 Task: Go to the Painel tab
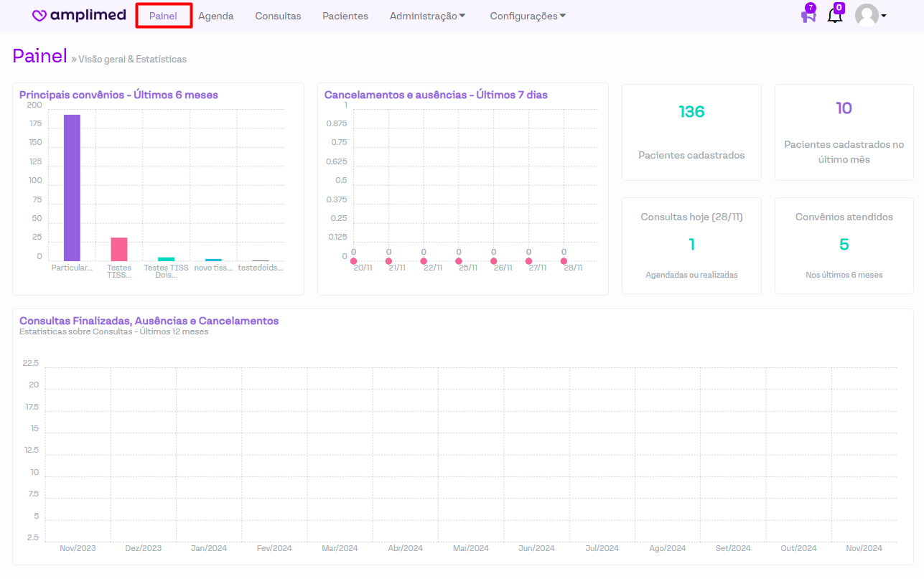(163, 16)
